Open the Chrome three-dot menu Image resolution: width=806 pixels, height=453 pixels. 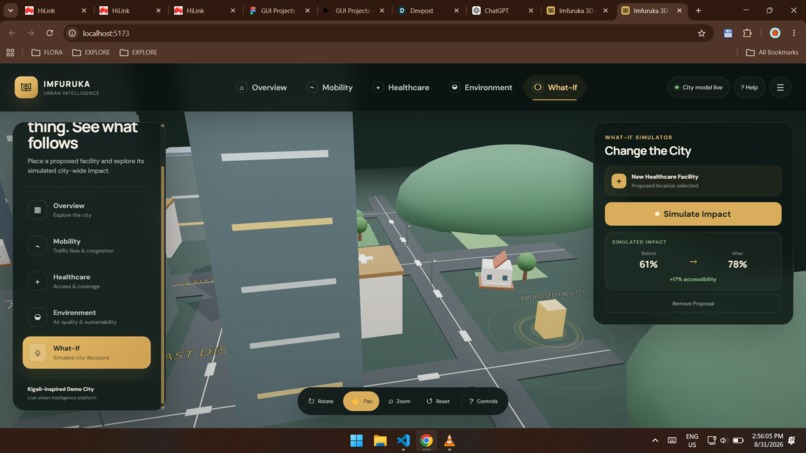794,33
